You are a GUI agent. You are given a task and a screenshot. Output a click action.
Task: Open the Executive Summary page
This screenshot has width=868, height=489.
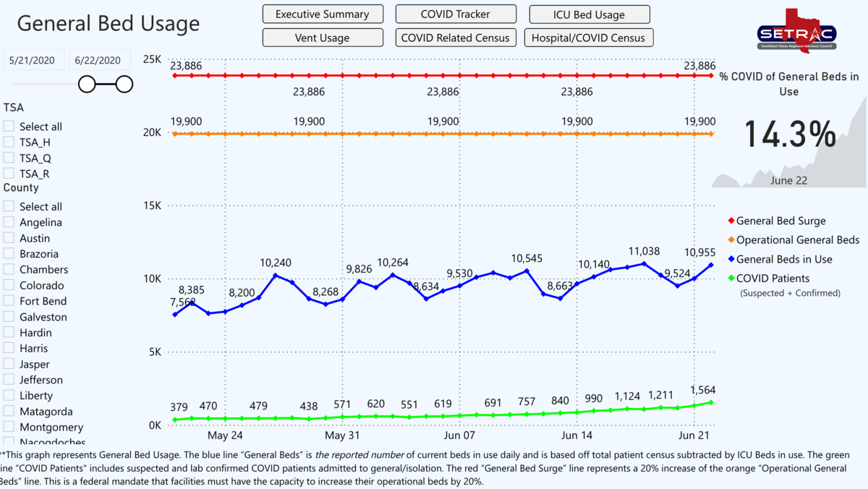click(322, 14)
